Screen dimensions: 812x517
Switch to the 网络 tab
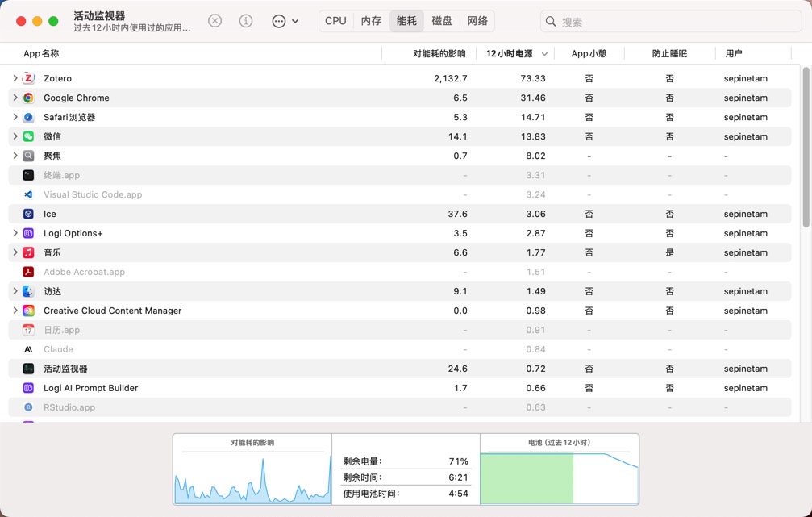(x=477, y=21)
